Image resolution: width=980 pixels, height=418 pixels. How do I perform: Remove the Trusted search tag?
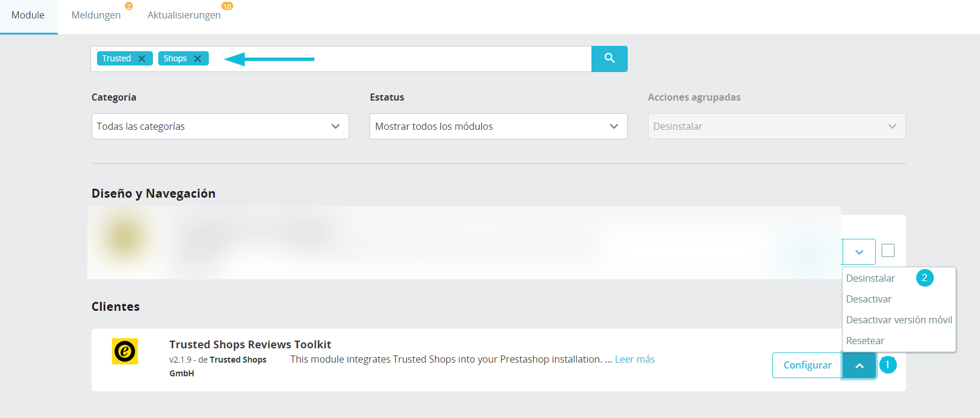pos(142,58)
